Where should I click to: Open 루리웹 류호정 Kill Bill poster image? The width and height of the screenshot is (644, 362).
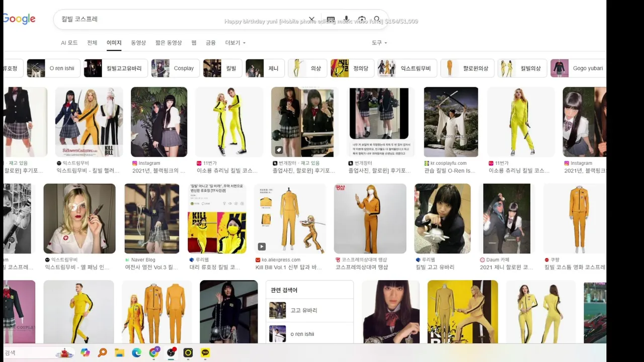click(x=217, y=218)
